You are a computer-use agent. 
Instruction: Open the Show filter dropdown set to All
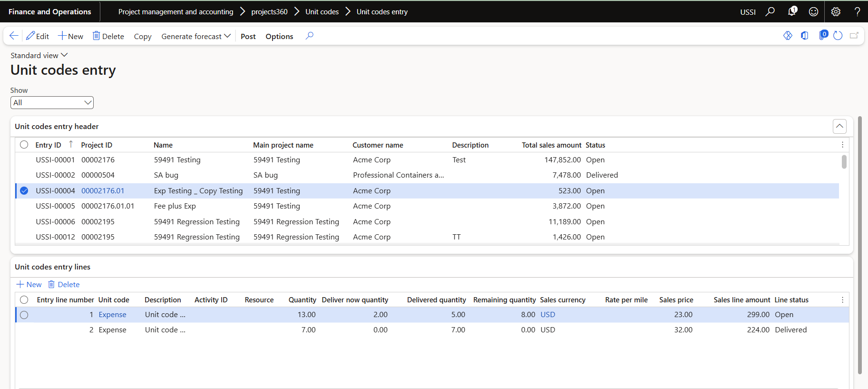click(52, 102)
